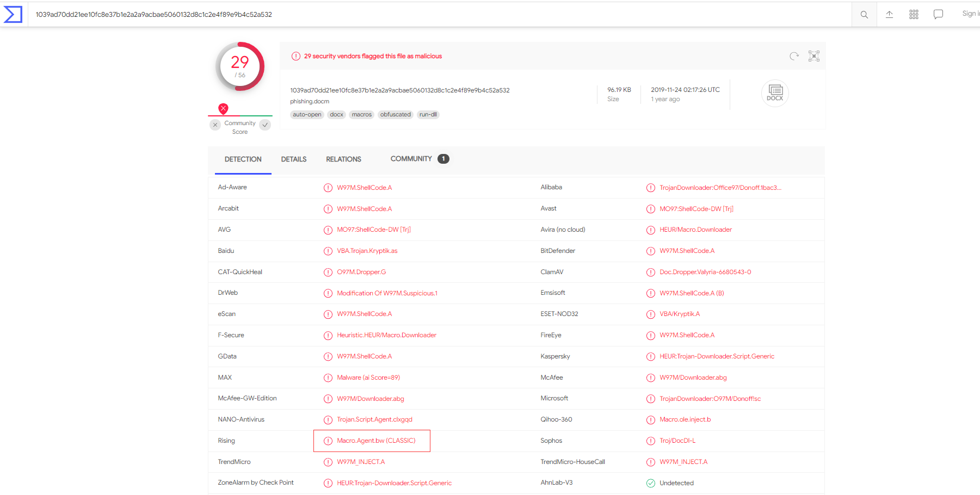This screenshot has height=495, width=980.
Task: Open the apps grid icon
Action: (x=914, y=15)
